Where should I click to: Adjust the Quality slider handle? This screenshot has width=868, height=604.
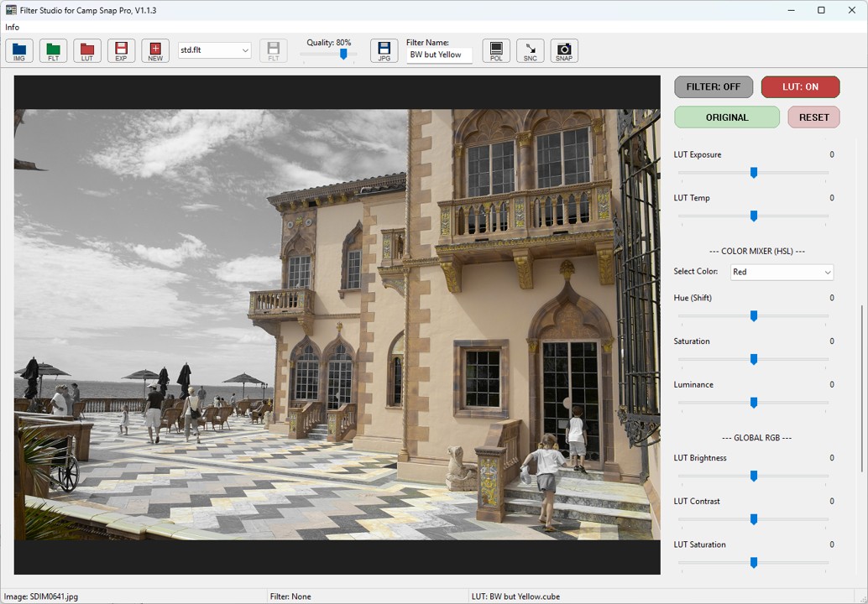tap(344, 55)
